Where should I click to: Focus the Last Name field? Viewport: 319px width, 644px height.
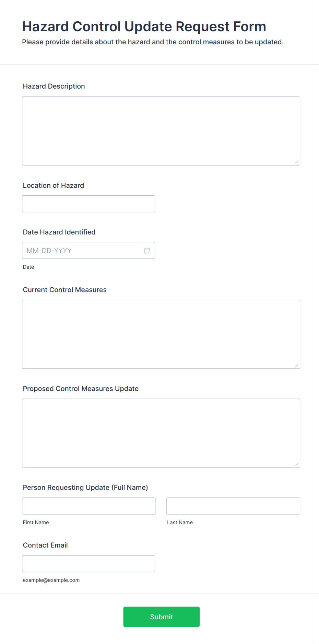[233, 506]
